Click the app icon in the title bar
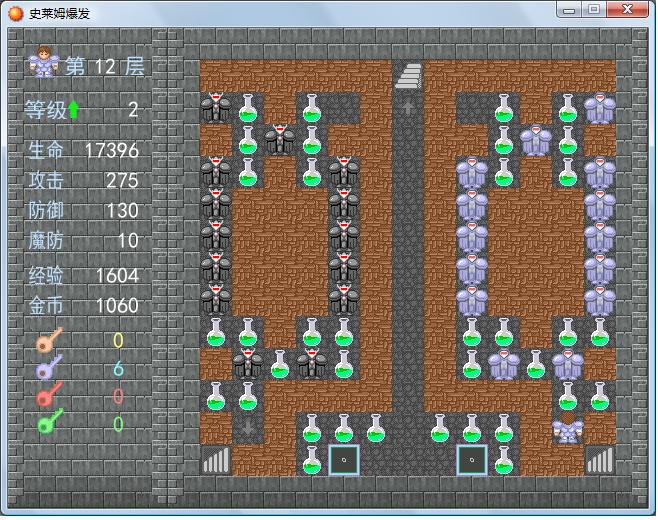The height and width of the screenshot is (520, 658). click(x=16, y=11)
